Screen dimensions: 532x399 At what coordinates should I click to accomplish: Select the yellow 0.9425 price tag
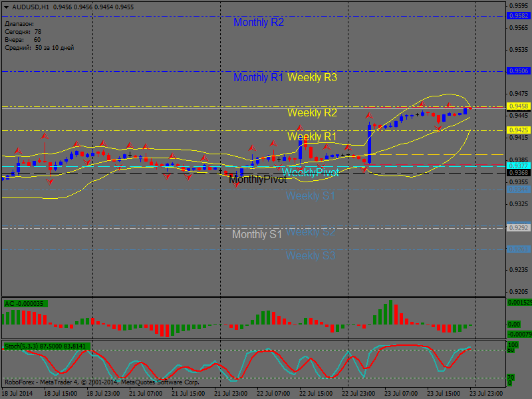point(518,130)
